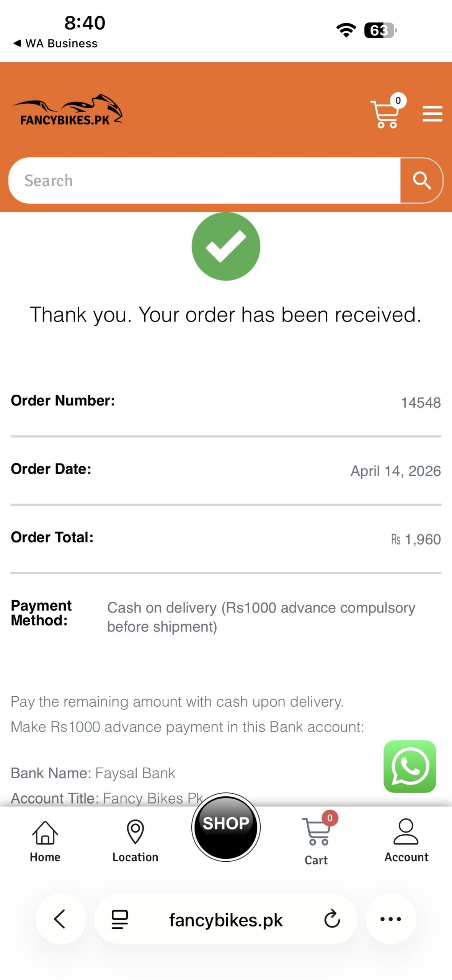Tap the cart count badge in header
Viewport: 452px width, 980px height.
point(398,101)
